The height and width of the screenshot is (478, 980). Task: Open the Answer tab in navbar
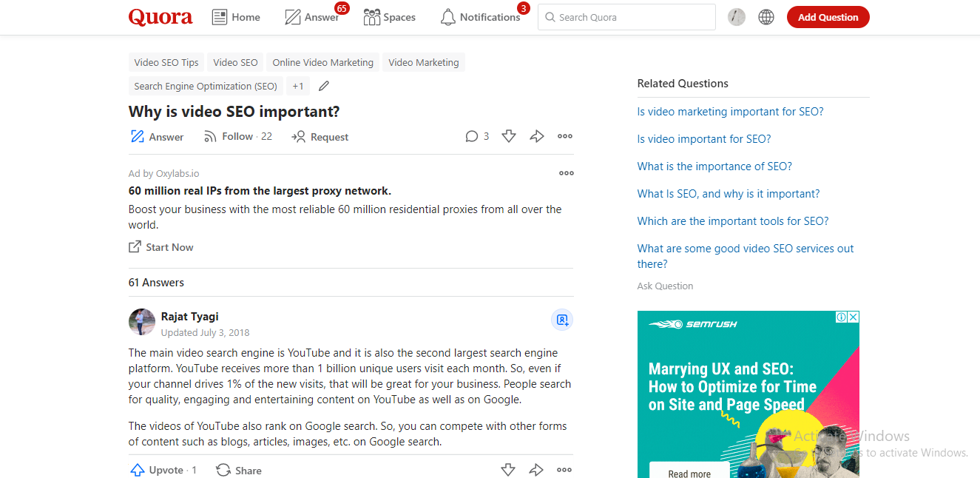pyautogui.click(x=312, y=17)
